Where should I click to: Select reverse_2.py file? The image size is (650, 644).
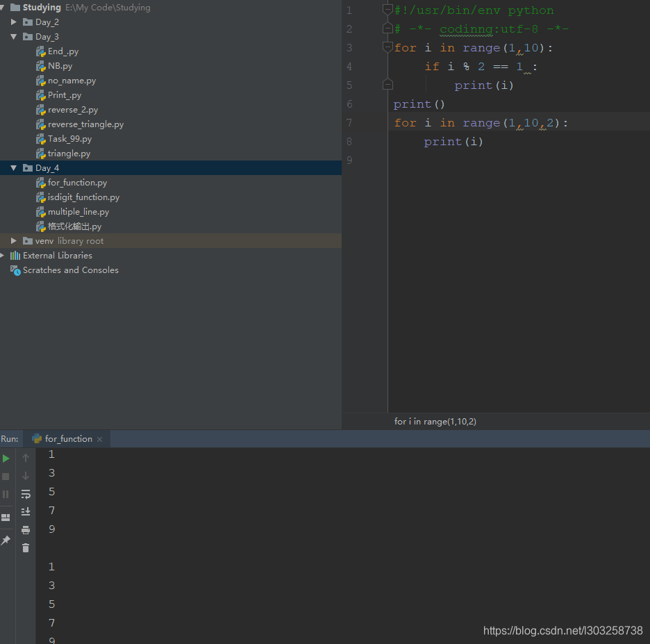tap(72, 110)
